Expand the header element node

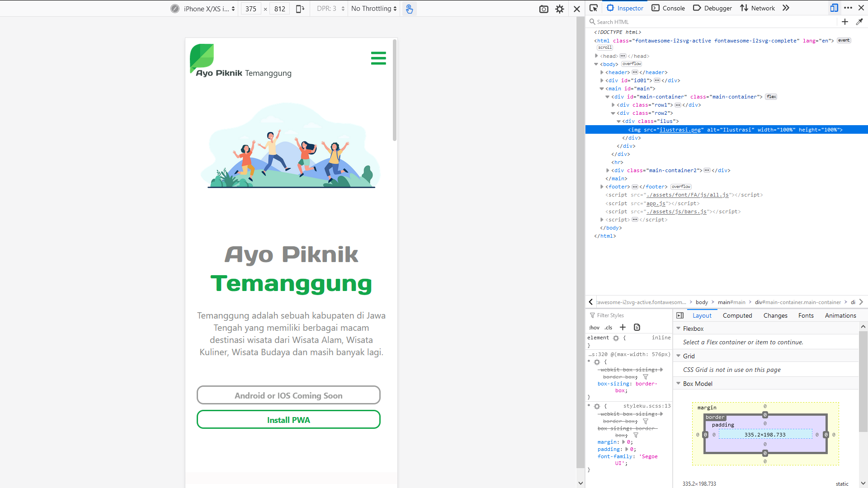(x=602, y=72)
